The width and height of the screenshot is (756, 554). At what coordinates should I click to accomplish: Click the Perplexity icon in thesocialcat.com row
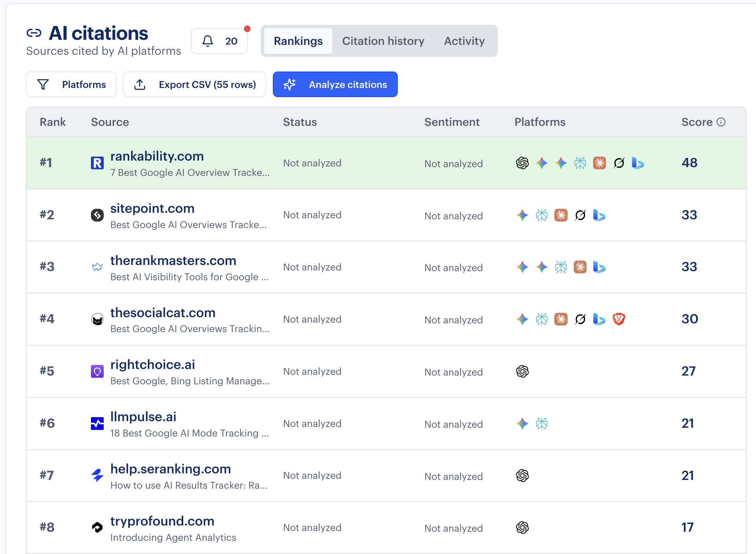(x=542, y=319)
